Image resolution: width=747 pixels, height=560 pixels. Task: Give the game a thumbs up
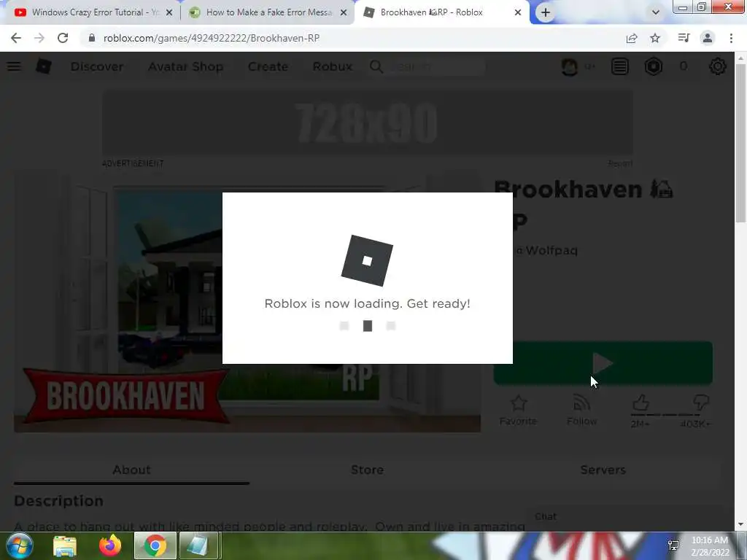point(640,402)
